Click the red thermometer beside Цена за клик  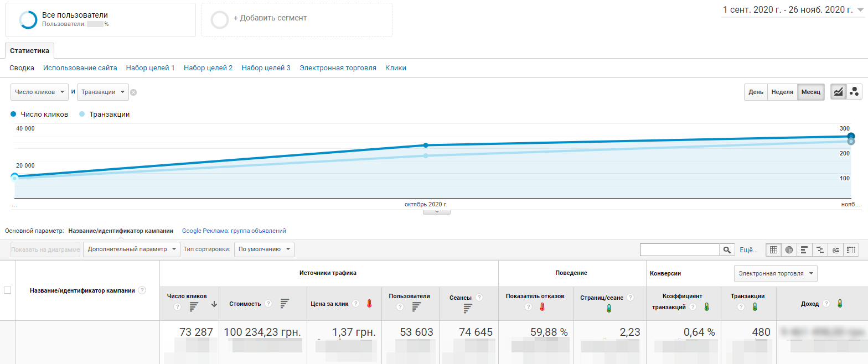[x=369, y=303]
